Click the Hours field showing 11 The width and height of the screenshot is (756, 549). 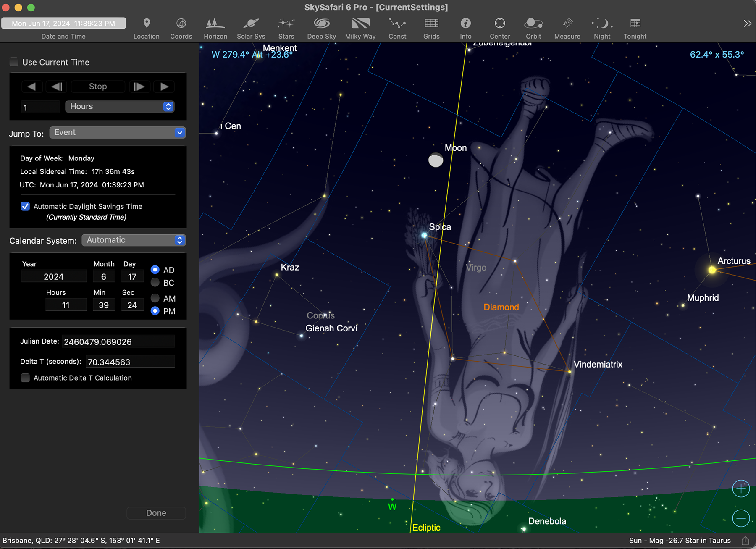coord(66,305)
